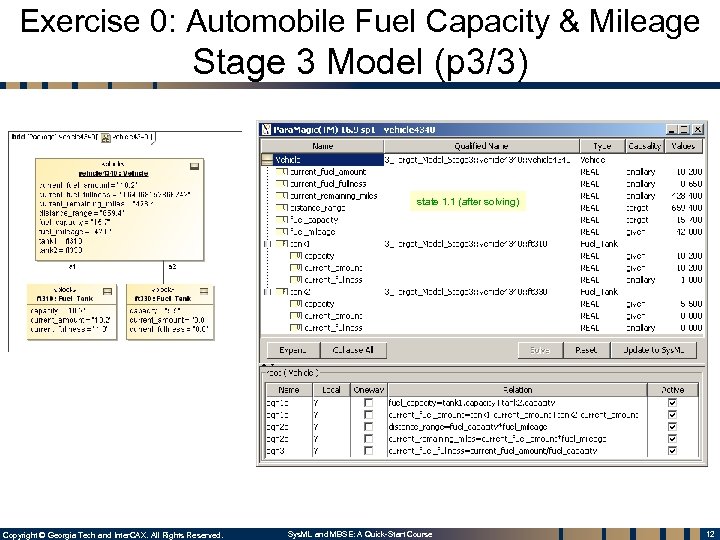Click the Reset button
This screenshot has height=540, width=720.
pyautogui.click(x=586, y=350)
